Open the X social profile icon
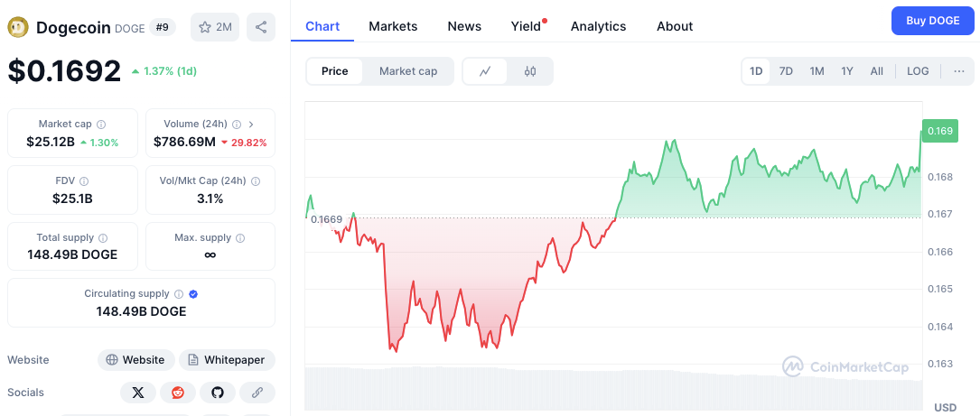The height and width of the screenshot is (416, 980). (x=138, y=393)
